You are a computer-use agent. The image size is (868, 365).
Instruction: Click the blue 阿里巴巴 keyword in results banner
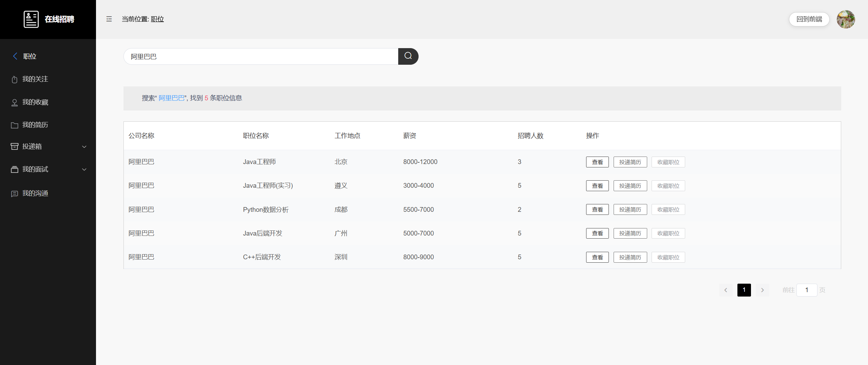(x=172, y=98)
